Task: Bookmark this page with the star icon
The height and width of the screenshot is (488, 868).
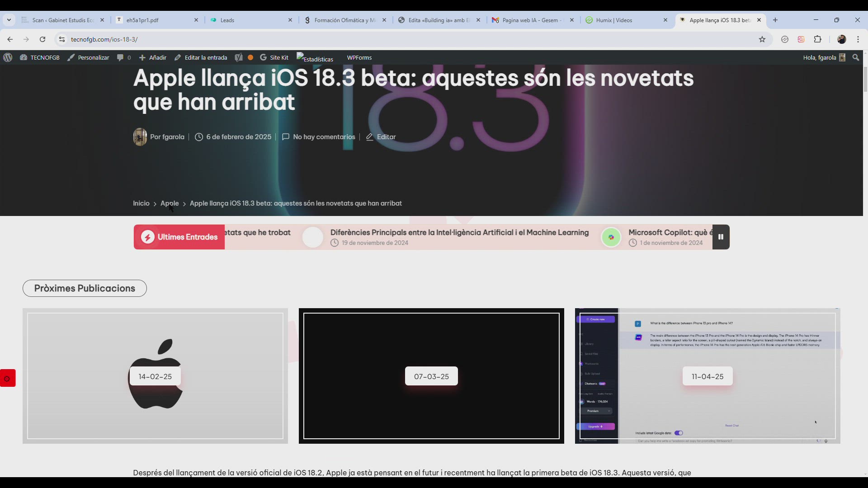Action: pyautogui.click(x=762, y=39)
